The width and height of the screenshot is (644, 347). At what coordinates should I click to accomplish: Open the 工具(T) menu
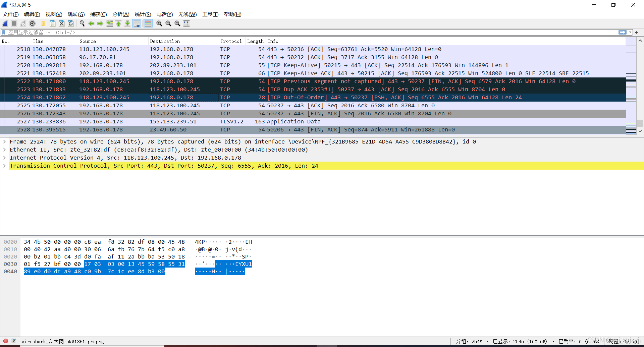(x=210, y=14)
